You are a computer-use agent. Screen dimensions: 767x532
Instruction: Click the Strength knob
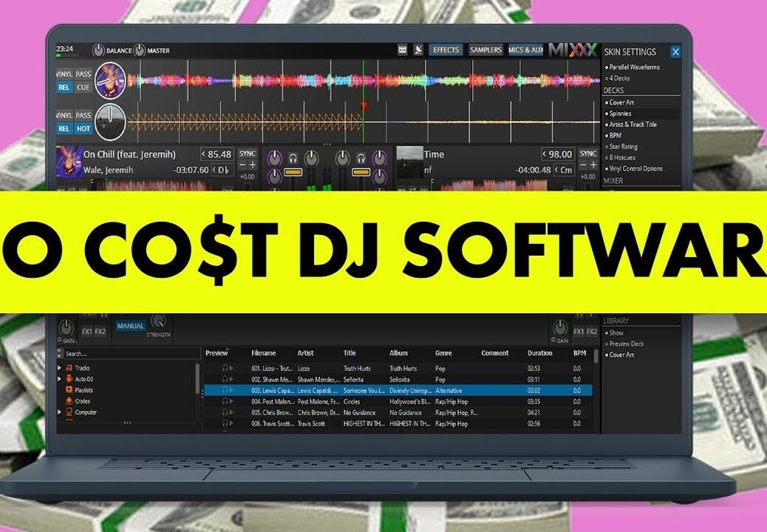(x=158, y=321)
